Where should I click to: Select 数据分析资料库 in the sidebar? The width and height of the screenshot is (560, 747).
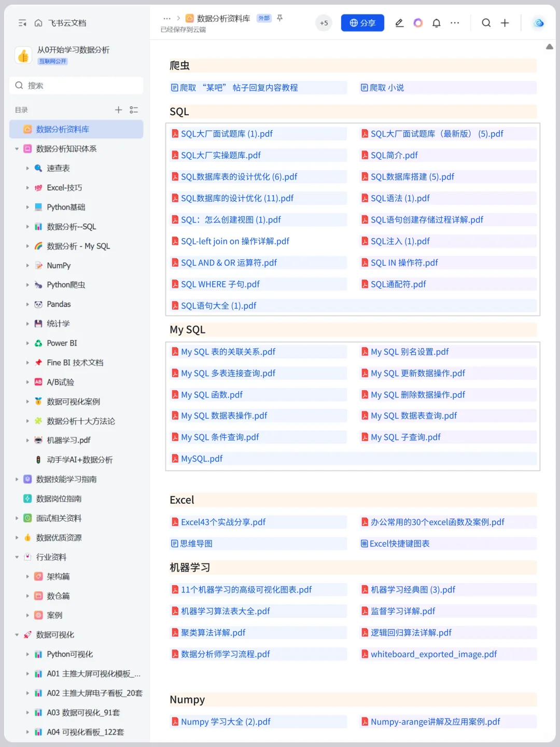(76, 129)
